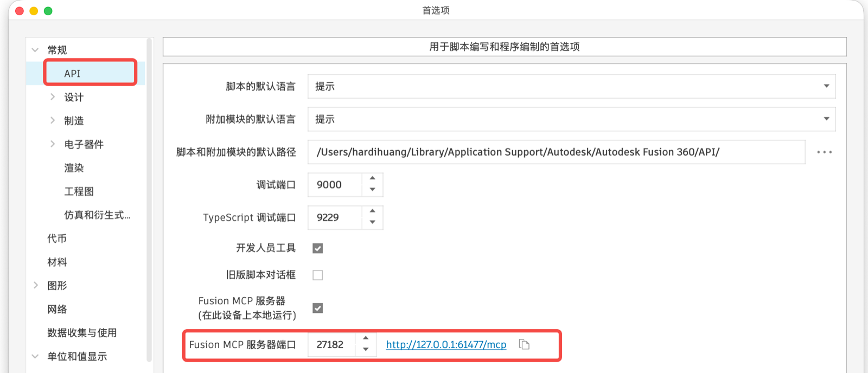Screen dimensions: 868x373
Task: Click the 设计 label in the tree
Action: pyautogui.click(x=74, y=97)
